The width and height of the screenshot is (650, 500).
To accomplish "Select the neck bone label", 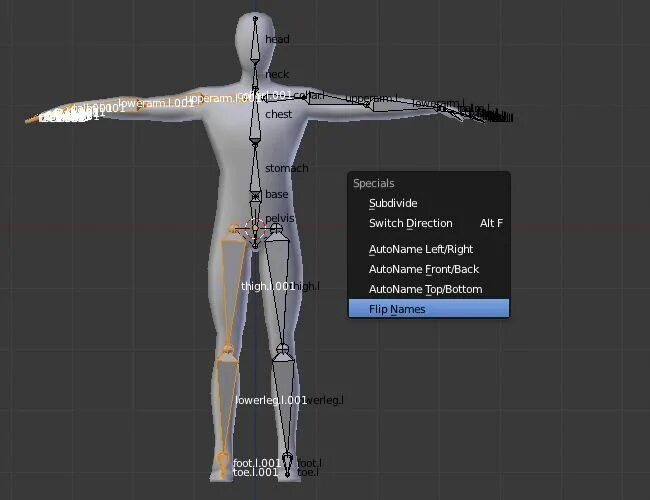I will coord(277,74).
